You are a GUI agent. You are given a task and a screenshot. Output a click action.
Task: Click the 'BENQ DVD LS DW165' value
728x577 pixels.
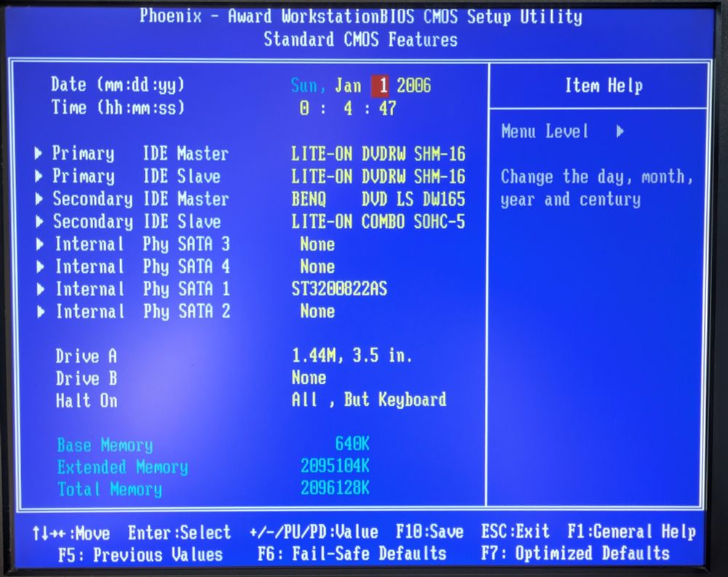tap(379, 199)
